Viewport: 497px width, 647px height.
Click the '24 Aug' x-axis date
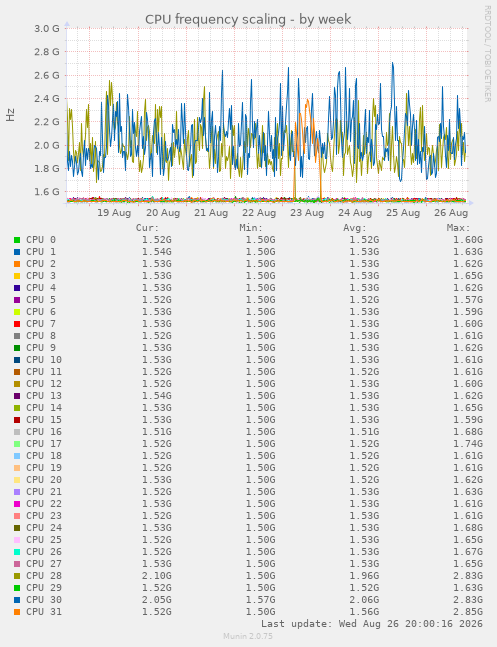tap(355, 213)
